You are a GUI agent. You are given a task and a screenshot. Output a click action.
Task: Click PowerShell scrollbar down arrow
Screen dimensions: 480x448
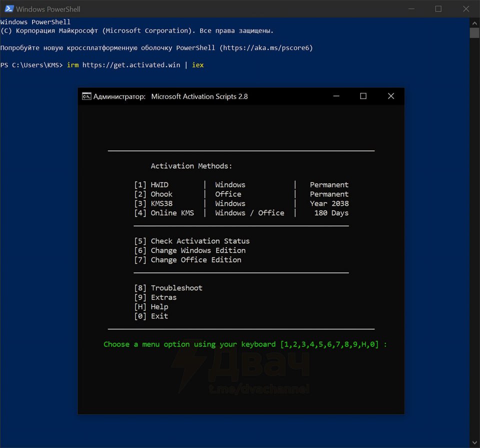coord(474,443)
